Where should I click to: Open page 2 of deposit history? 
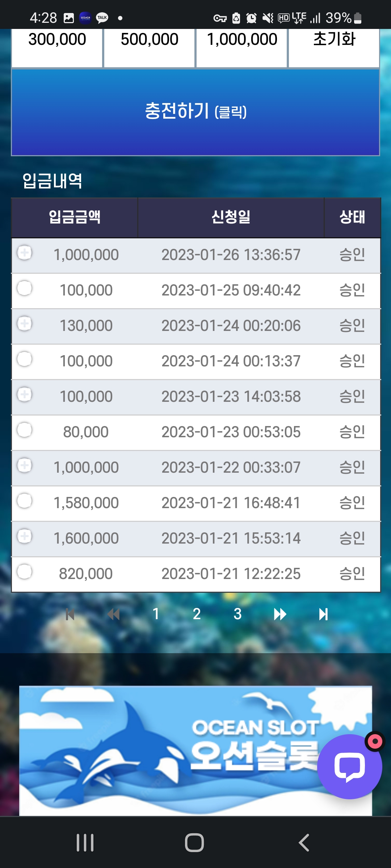(x=197, y=614)
